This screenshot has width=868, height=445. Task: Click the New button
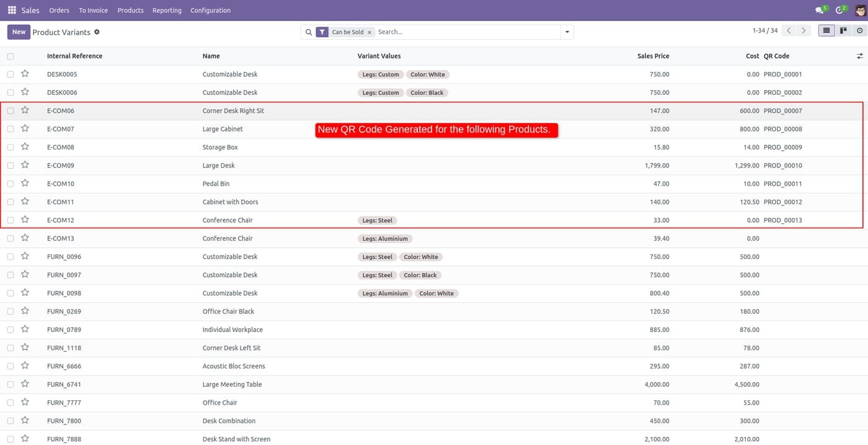pyautogui.click(x=19, y=32)
